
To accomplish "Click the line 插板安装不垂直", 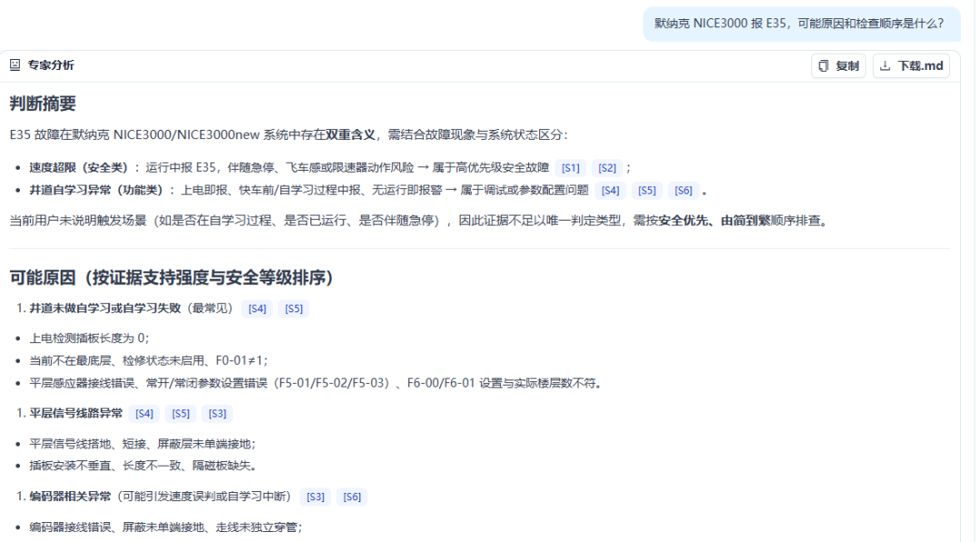I will 143,466.
